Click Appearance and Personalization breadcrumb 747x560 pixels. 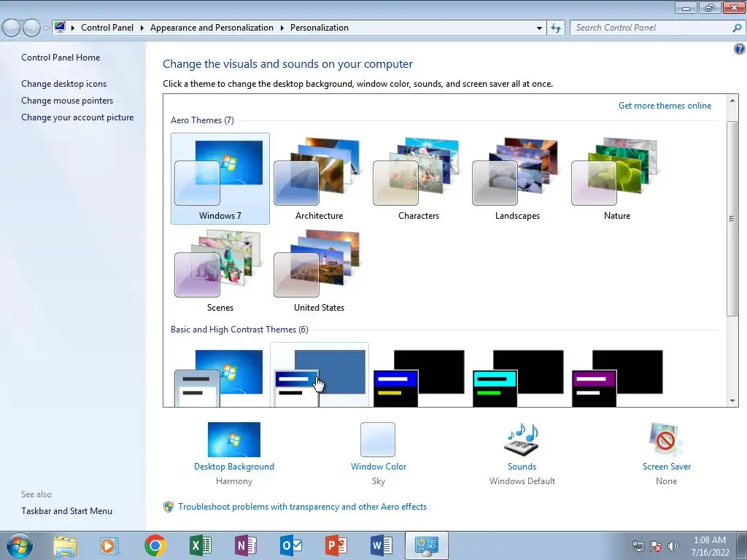(x=212, y=28)
